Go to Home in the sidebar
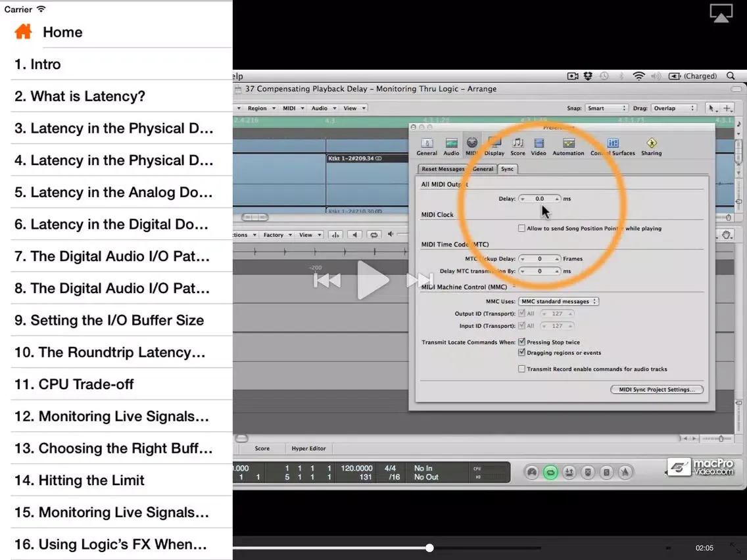Screen dimensions: 747x560 click(116, 32)
